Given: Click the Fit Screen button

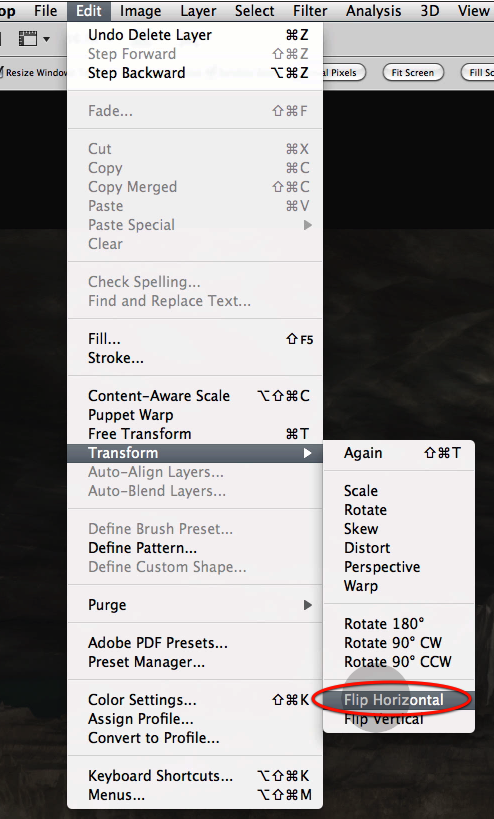Looking at the screenshot, I should click(x=413, y=73).
